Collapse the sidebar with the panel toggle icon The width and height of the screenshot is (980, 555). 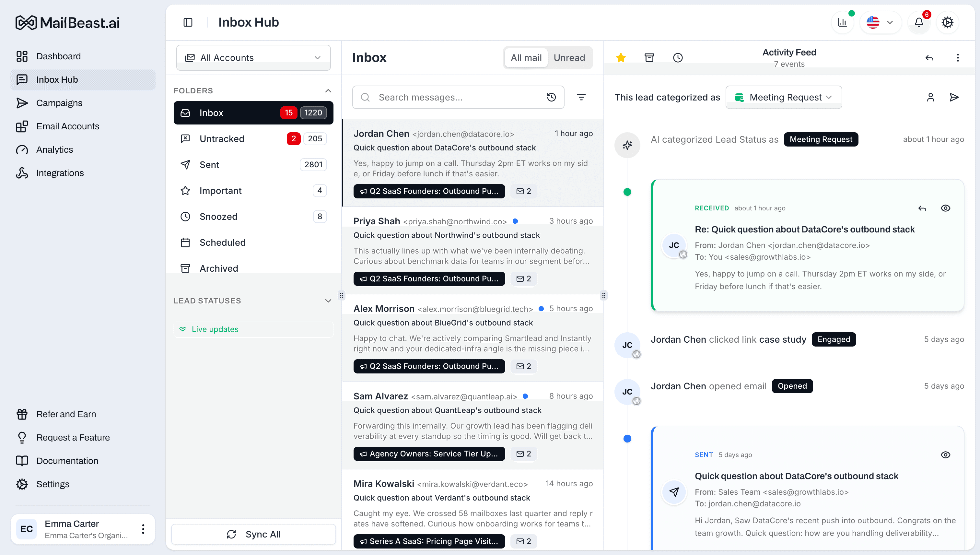(x=188, y=22)
